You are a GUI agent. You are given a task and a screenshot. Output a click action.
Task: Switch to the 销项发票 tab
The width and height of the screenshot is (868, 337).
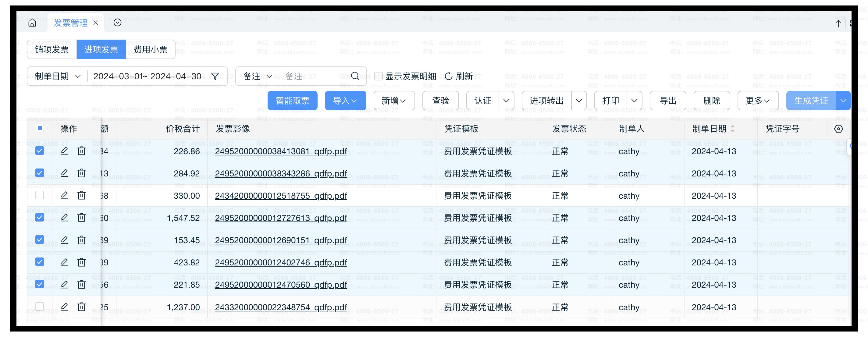[x=52, y=50]
